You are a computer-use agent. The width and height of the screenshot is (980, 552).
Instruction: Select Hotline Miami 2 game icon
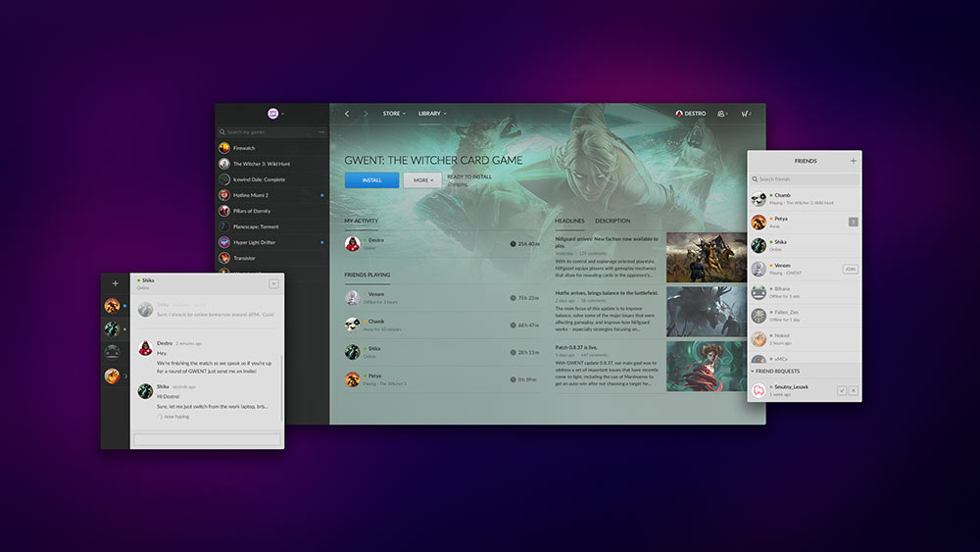224,195
